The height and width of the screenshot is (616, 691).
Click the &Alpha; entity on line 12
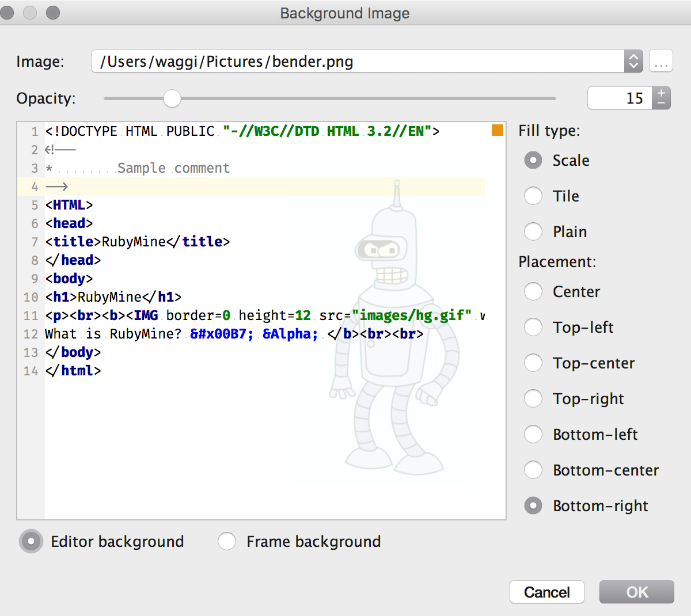pos(290,334)
